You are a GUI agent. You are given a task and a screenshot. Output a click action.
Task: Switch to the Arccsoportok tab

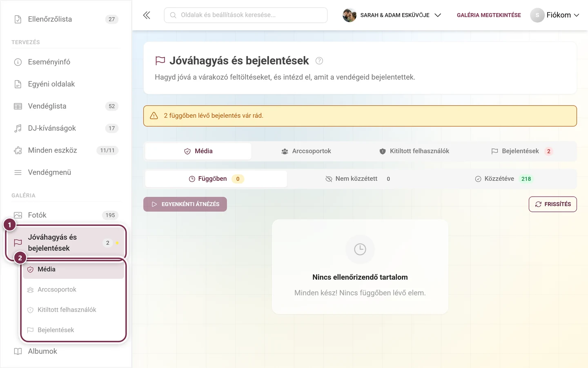point(306,151)
